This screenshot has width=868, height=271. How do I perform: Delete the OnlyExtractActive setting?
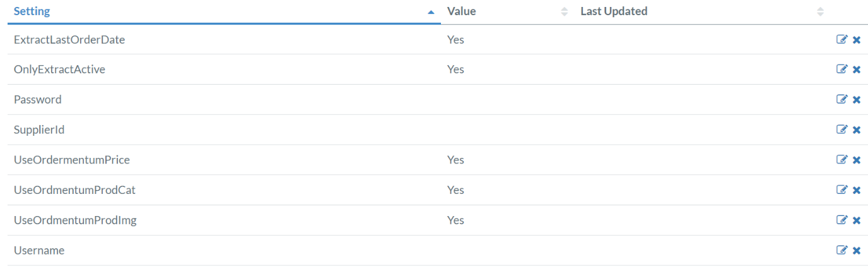857,70
